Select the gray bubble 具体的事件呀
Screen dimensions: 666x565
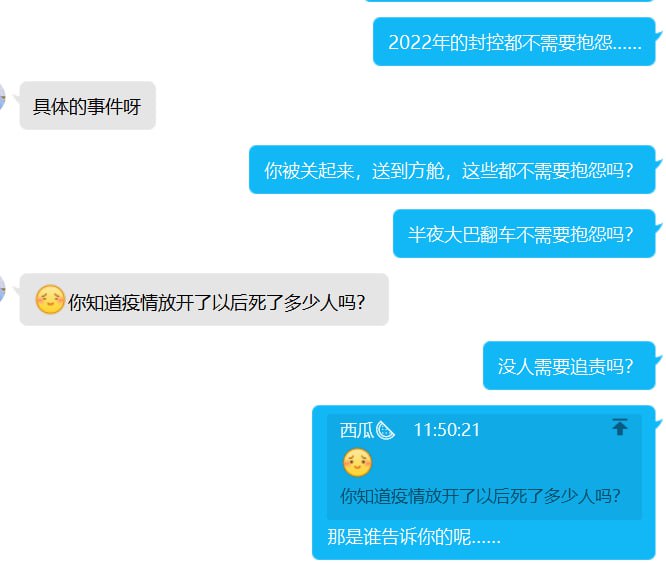[87, 105]
